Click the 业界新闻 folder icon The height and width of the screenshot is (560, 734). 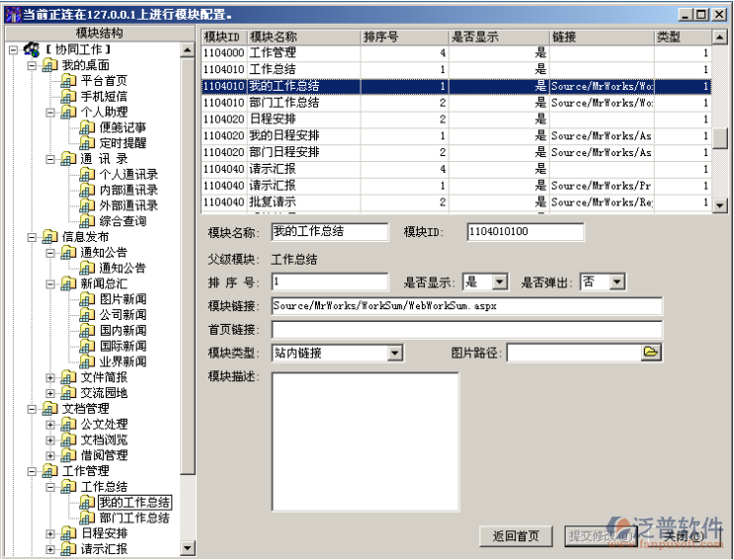click(87, 361)
